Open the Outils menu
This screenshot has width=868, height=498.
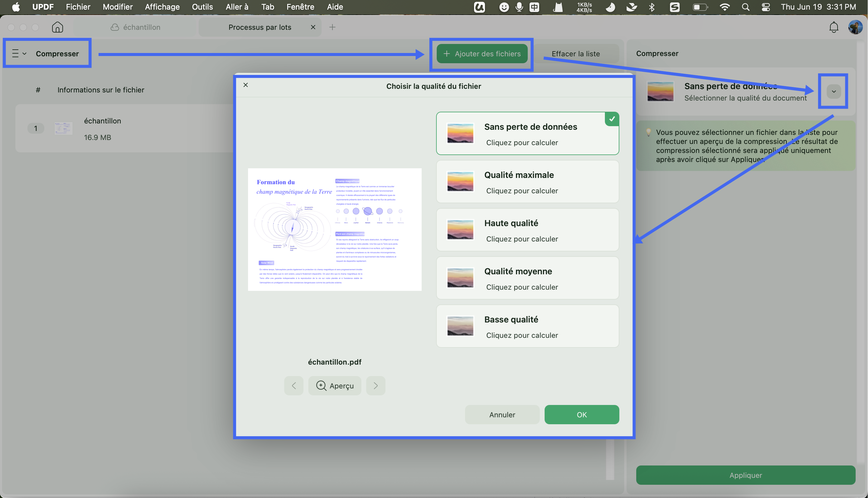pos(202,7)
